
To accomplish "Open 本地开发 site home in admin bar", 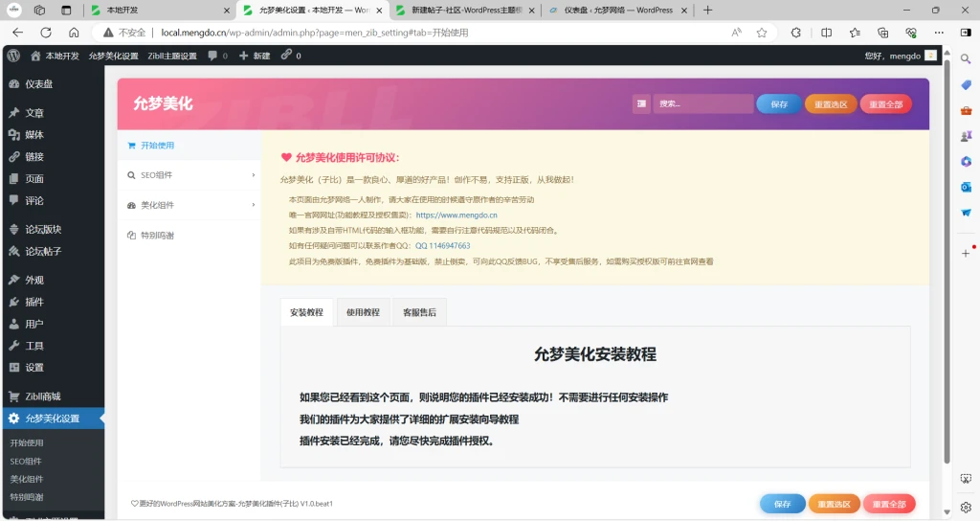I will 55,56.
